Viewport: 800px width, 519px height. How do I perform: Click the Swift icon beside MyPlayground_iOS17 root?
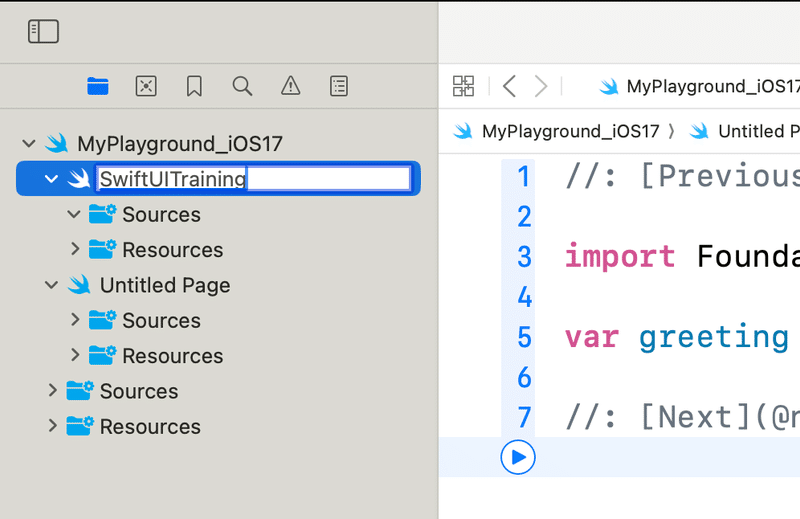click(56, 143)
